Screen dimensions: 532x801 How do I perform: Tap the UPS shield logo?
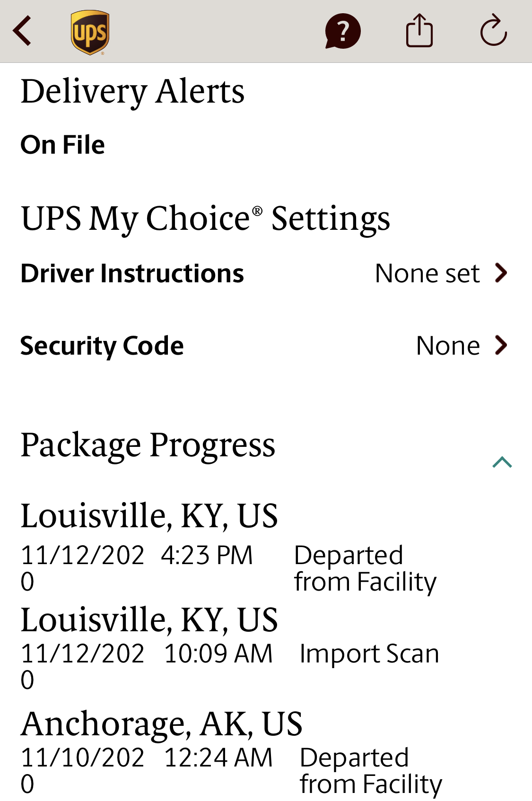(90, 32)
